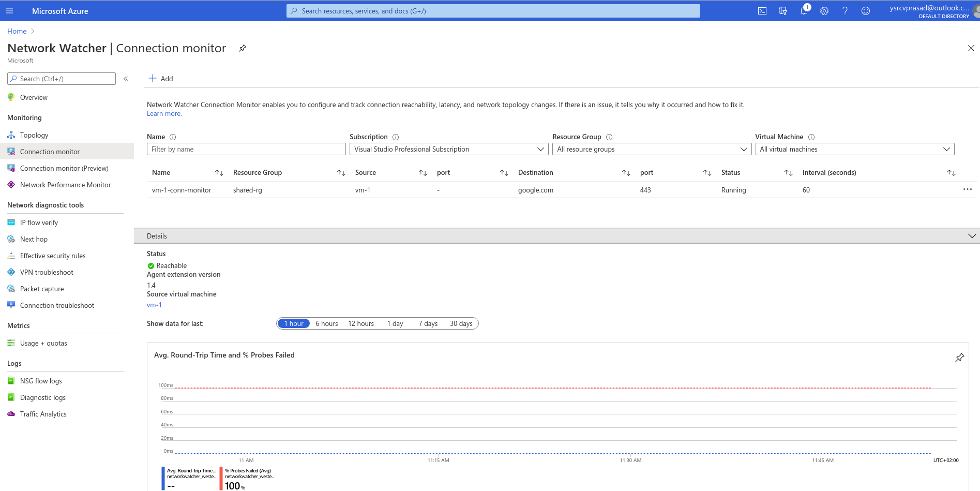Open Azure Cloud Shell icon
This screenshot has width=980, height=491.
coord(762,11)
